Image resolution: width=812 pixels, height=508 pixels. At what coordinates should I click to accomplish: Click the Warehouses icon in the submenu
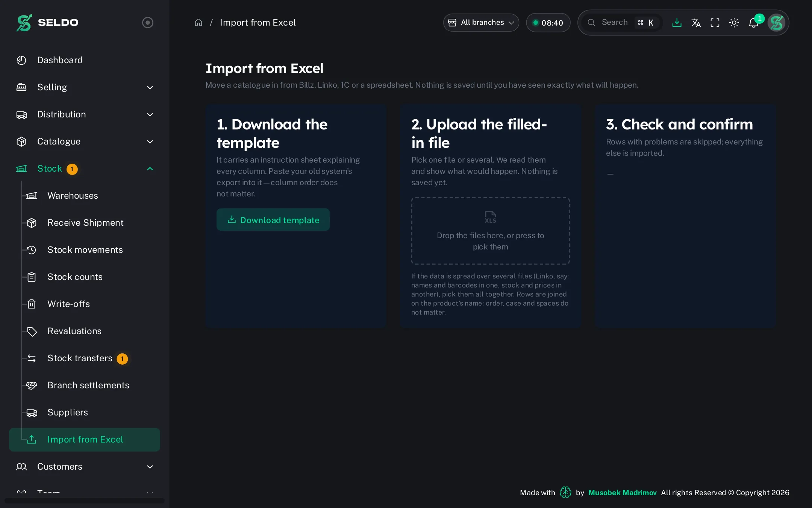coord(32,196)
